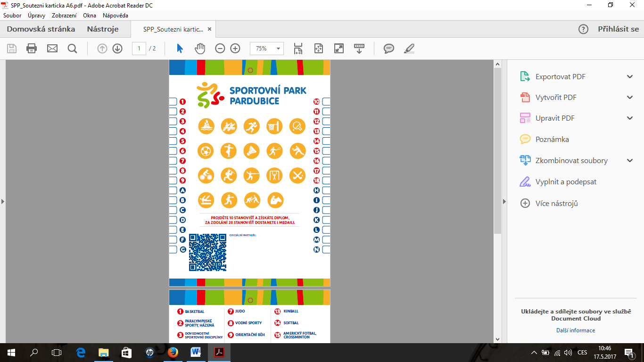Switch to full screen mode icon
This screenshot has width=644, height=362.
click(339, 48)
